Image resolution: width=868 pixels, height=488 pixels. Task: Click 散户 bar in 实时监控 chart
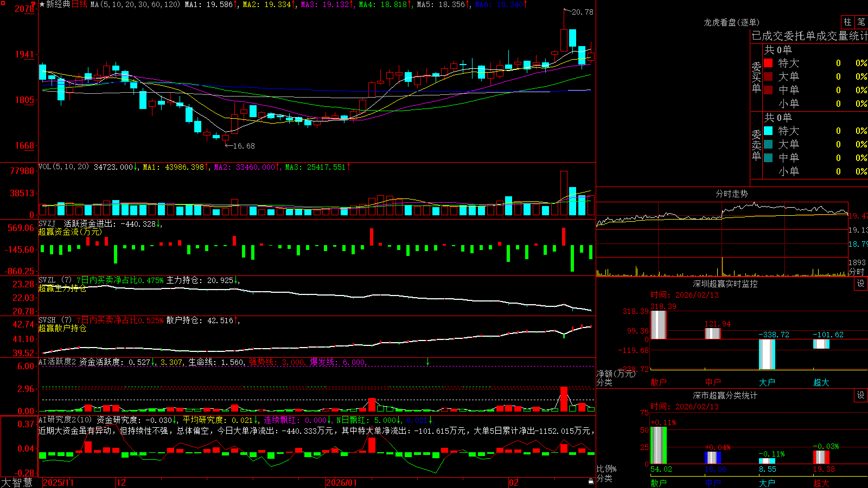658,325
